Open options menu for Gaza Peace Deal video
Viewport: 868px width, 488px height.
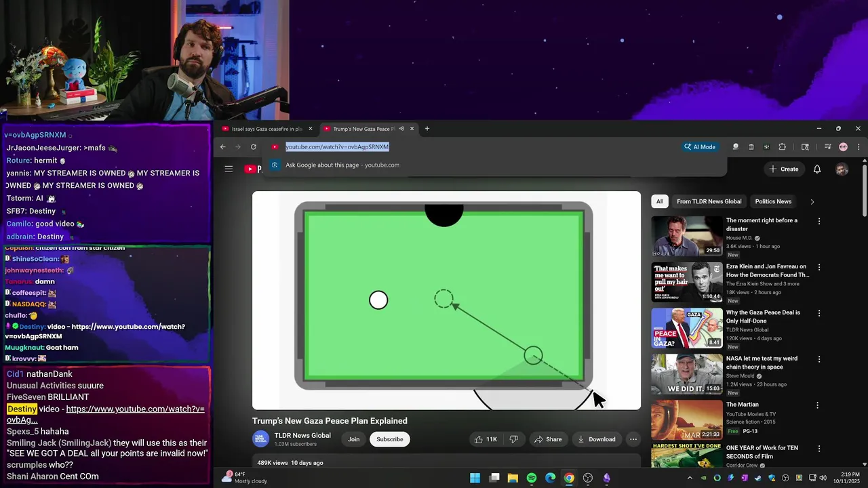point(818,313)
